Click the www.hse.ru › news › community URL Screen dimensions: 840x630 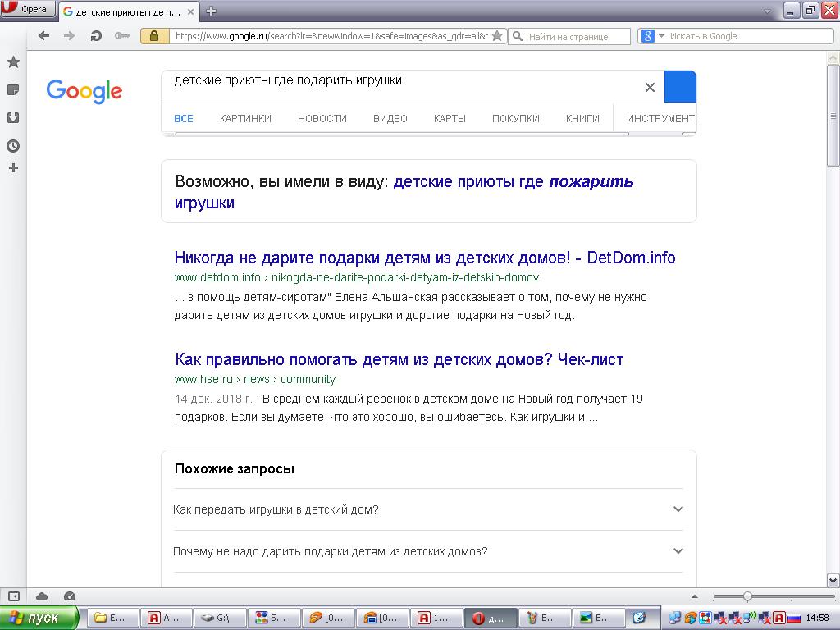[255, 379]
